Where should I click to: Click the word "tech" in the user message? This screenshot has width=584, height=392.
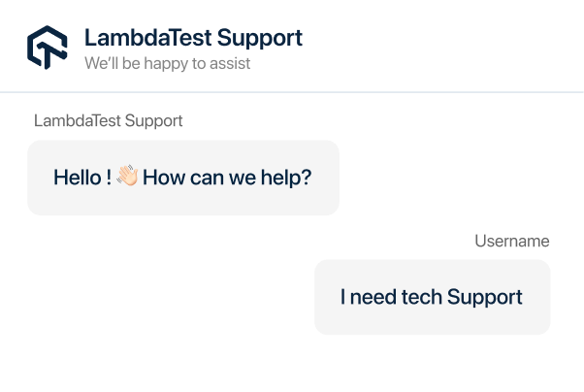[419, 297]
